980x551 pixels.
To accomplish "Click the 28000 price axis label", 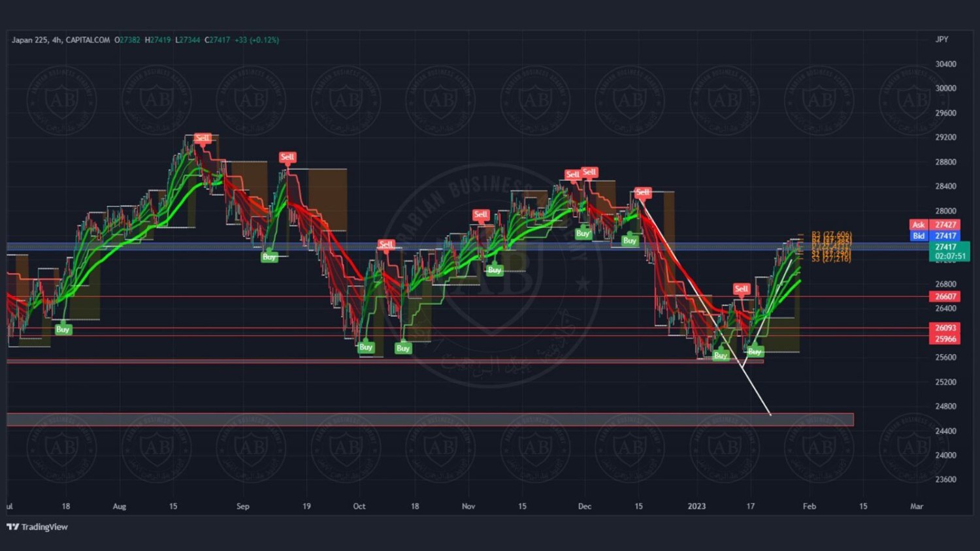I will point(945,211).
